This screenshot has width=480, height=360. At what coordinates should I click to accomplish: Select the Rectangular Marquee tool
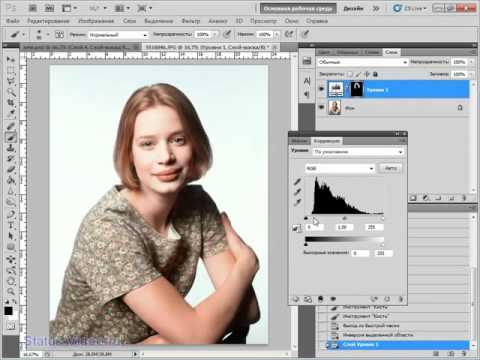(x=11, y=71)
